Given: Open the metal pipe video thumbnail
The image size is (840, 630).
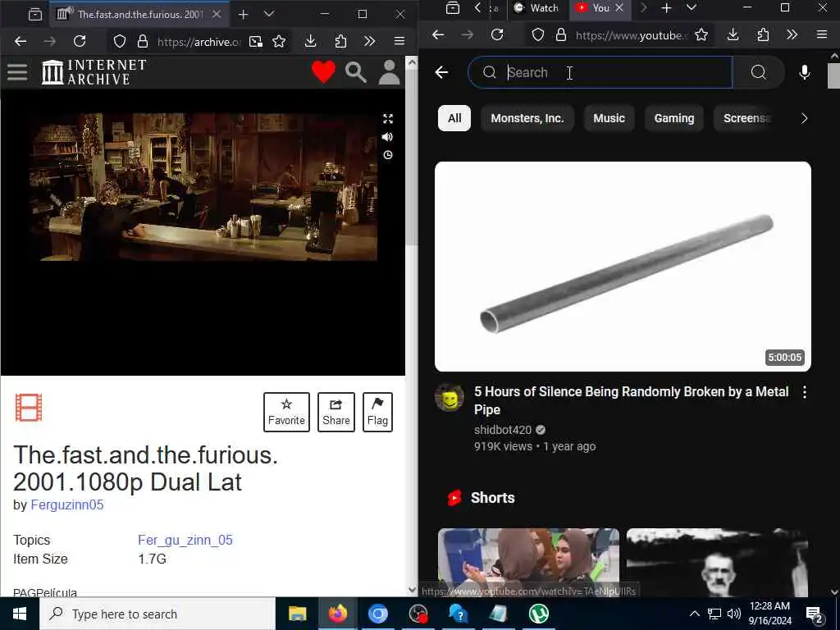Looking at the screenshot, I should pyautogui.click(x=623, y=267).
